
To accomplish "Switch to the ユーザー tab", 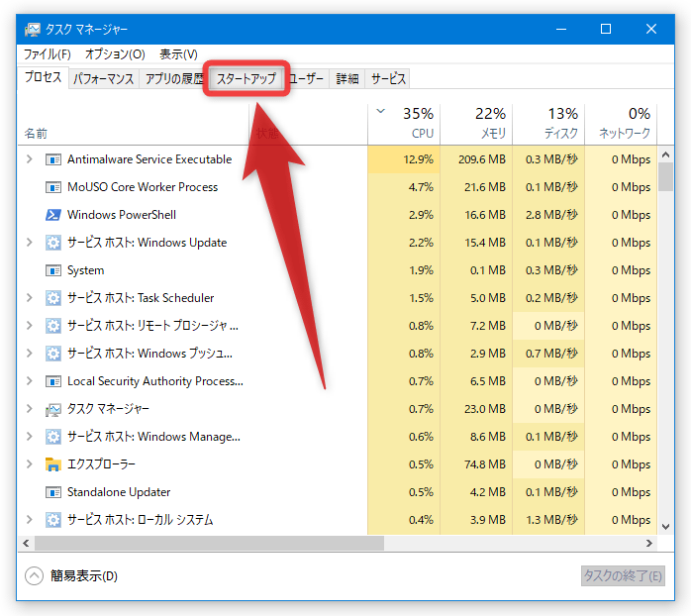I will click(x=306, y=79).
